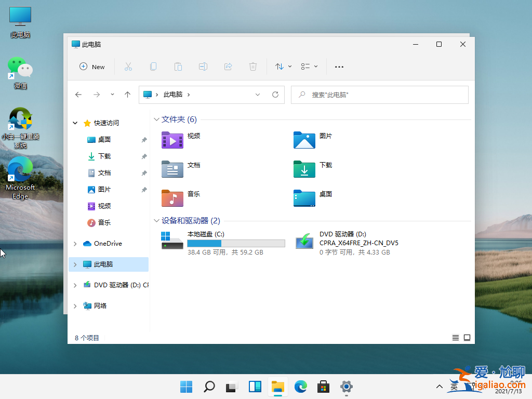Open the See more (...) menu
The width and height of the screenshot is (532, 399).
339,66
